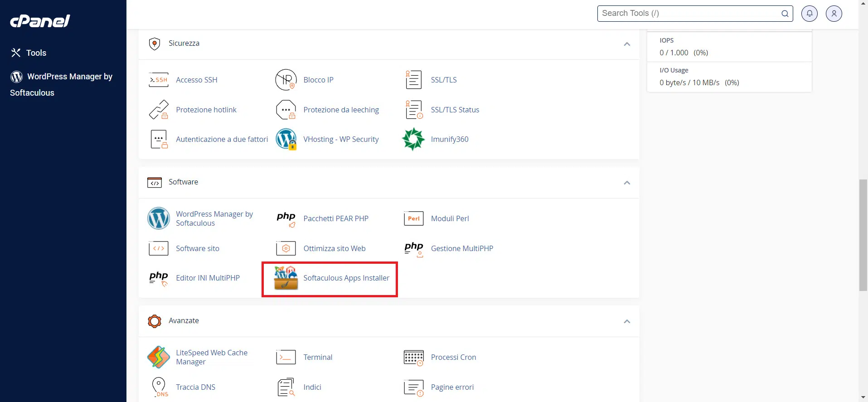
Task: Click the Gestione MultiPHP icon
Action: click(x=414, y=249)
